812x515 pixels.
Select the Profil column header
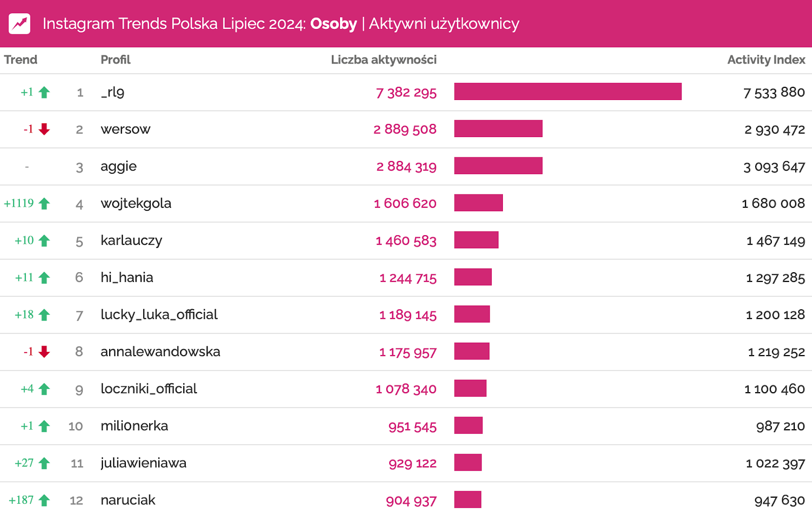tap(115, 60)
